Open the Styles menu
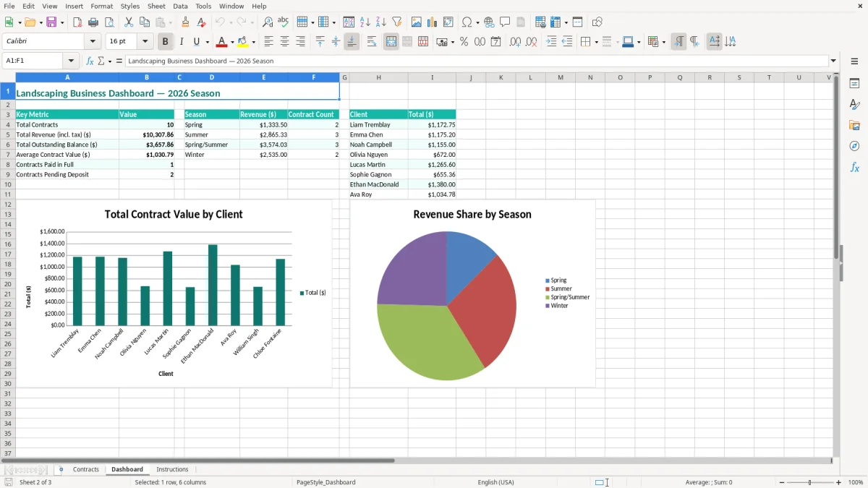 130,6
